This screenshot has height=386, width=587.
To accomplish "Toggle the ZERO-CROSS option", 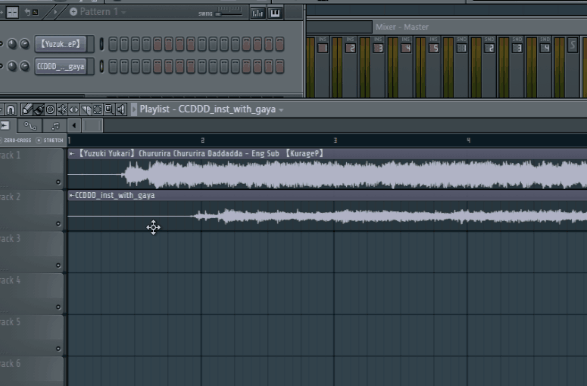I will [x=16, y=140].
